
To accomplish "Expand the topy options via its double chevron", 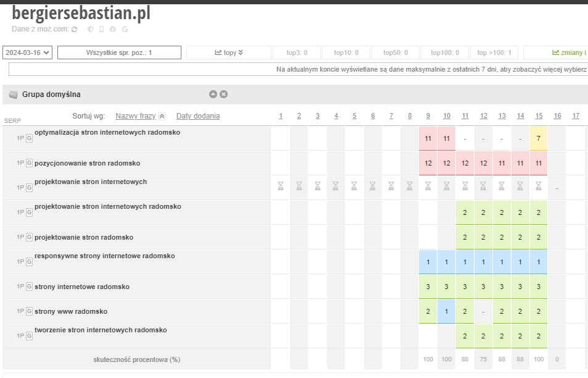I will tap(242, 52).
